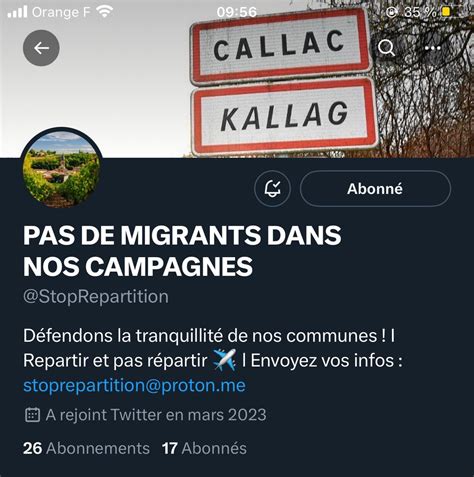Screen dimensions: 474x477
Task: Tap the 09:56 clock in status bar
Action: (237, 12)
